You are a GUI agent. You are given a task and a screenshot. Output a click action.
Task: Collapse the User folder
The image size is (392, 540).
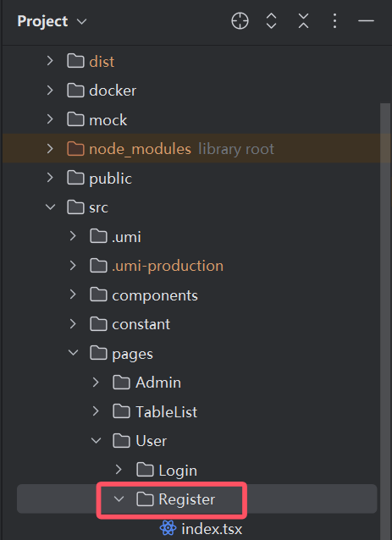(x=97, y=440)
